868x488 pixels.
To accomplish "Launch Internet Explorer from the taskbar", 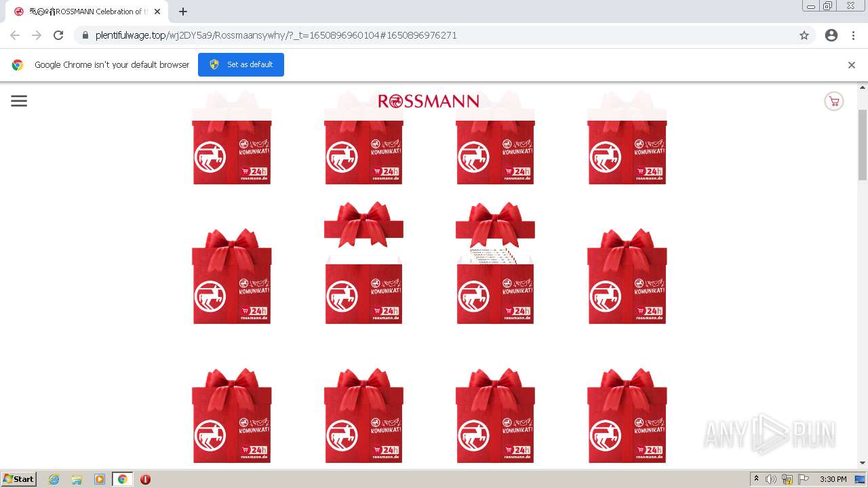I will pos(54,479).
